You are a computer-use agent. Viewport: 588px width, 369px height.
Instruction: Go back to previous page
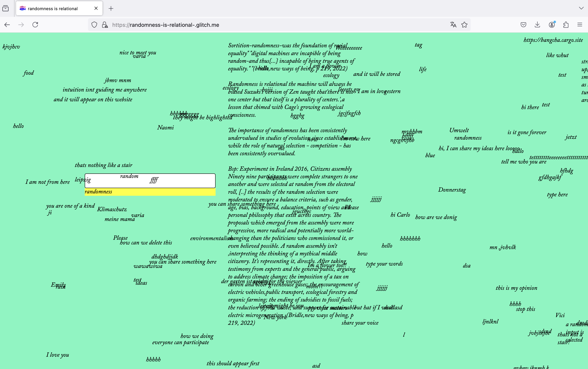(x=7, y=25)
